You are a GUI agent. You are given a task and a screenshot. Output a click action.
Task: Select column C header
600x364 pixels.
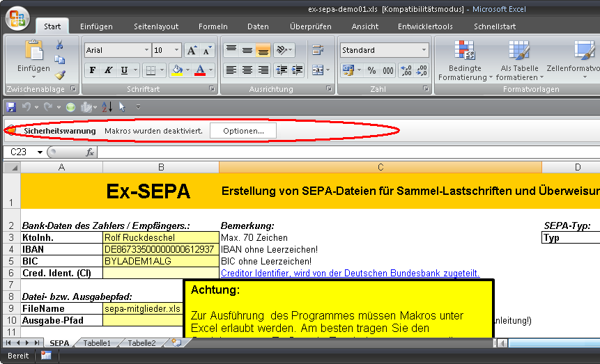click(380, 167)
